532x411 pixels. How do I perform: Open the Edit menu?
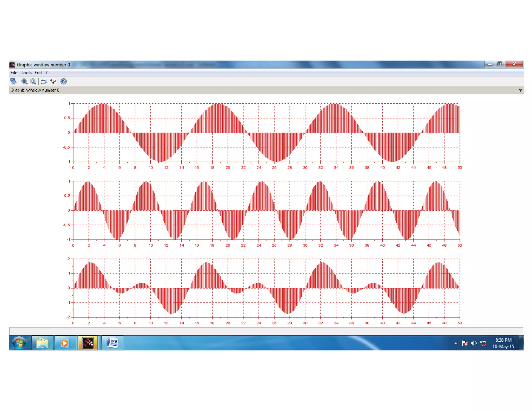click(38, 73)
